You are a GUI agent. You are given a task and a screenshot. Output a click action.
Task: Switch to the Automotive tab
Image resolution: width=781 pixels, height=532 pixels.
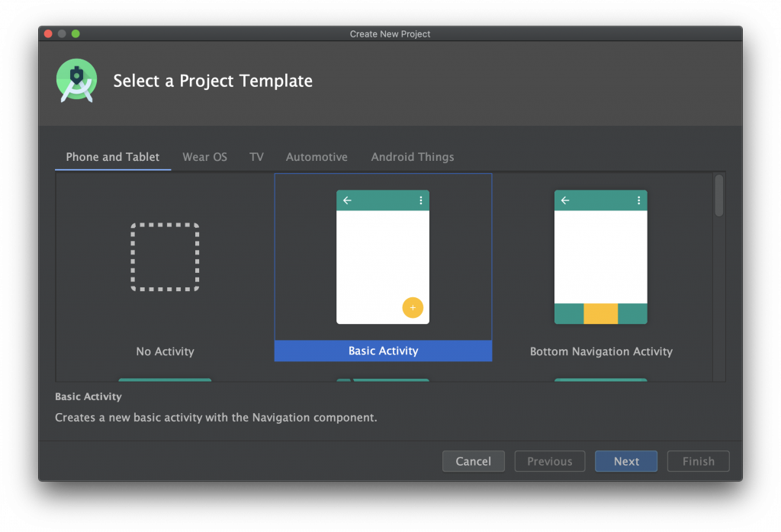[x=317, y=157]
